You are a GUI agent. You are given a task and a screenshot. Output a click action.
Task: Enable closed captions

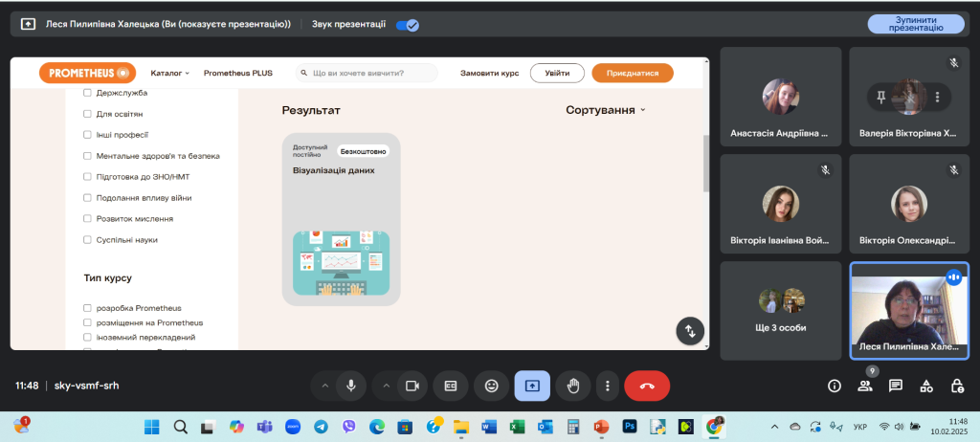click(x=450, y=386)
